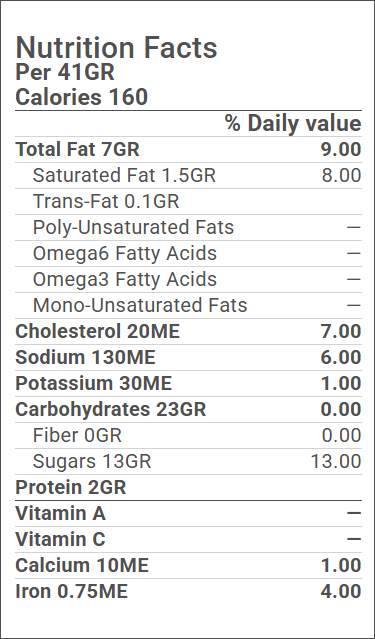Screen dimensions: 375x639
Task: Click the Sugars 13GR label
Action: pos(92,462)
